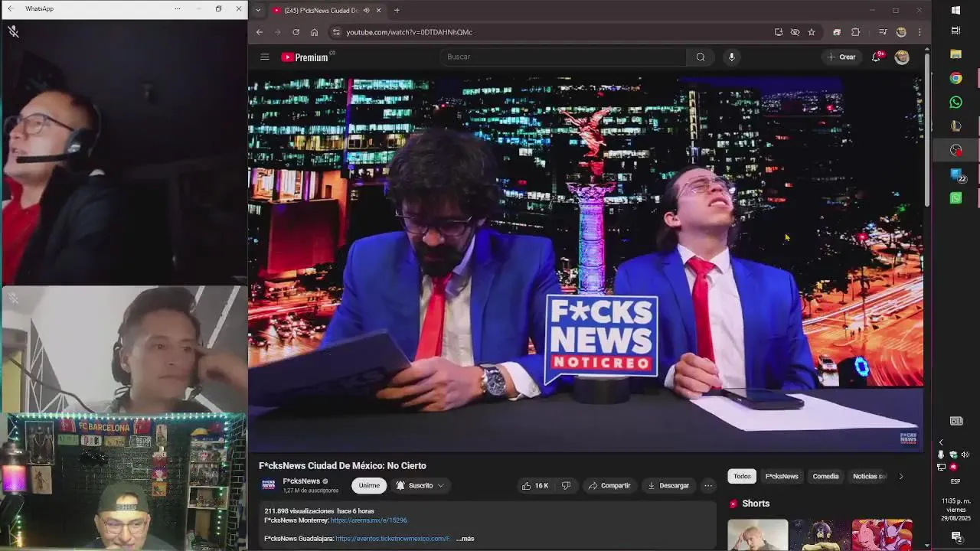Open Windows Start menu
Viewport: 980px width, 551px height.
[x=955, y=10]
